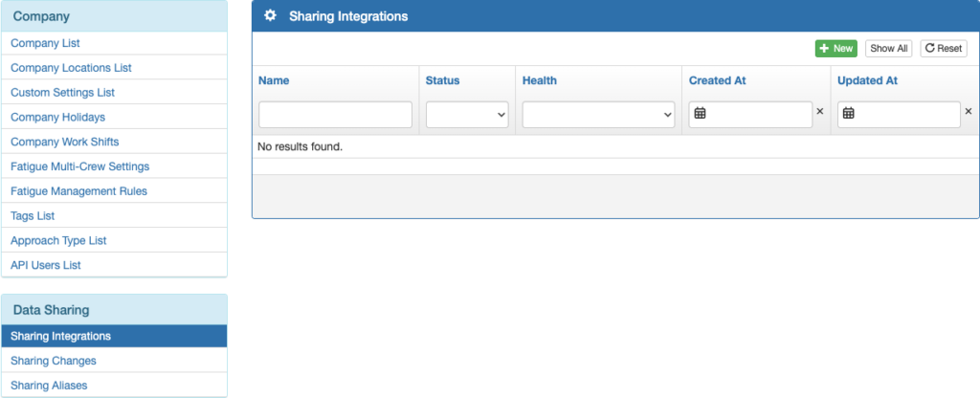Open Company Work Shifts menu item
The image size is (980, 398).
click(64, 142)
